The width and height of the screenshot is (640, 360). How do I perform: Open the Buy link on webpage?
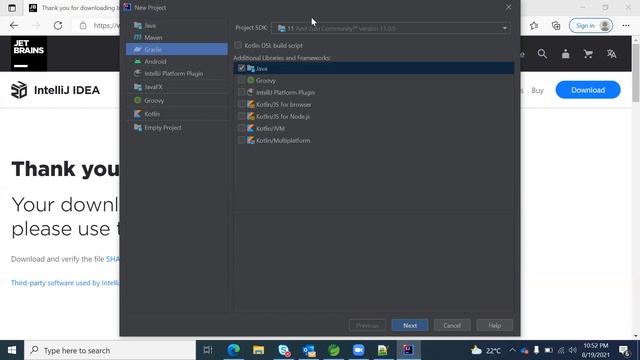pyautogui.click(x=537, y=90)
